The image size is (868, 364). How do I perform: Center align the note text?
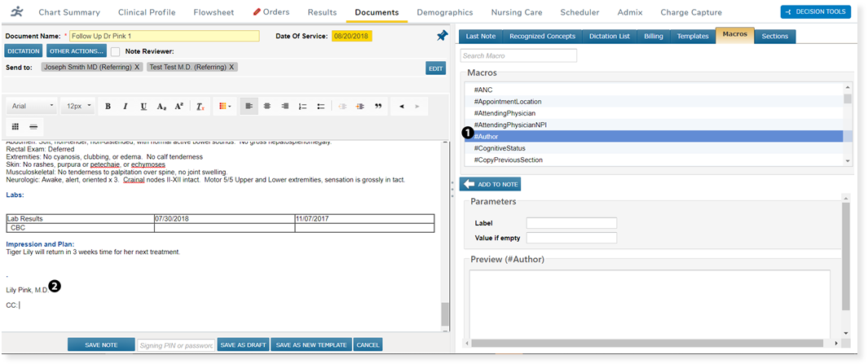(x=267, y=106)
